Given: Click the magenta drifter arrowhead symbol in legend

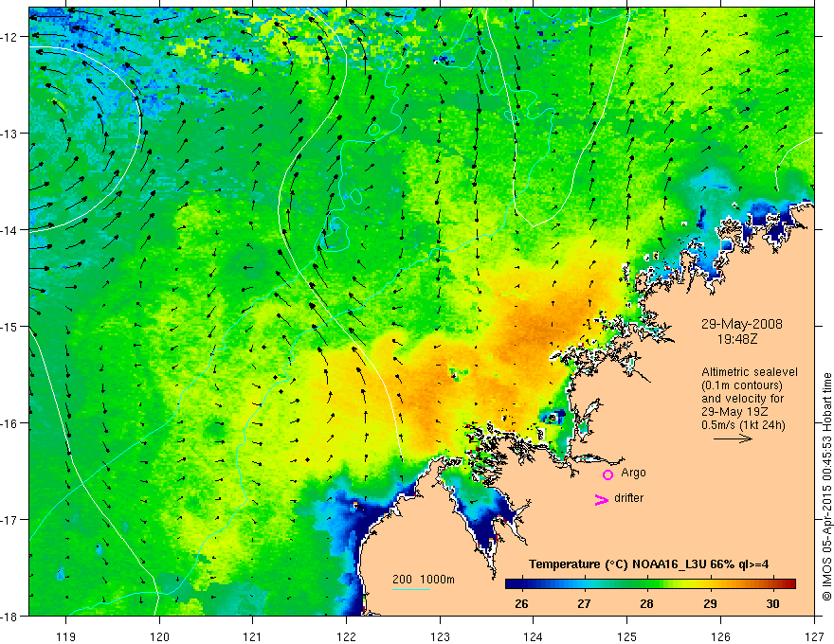Looking at the screenshot, I should 602,499.
